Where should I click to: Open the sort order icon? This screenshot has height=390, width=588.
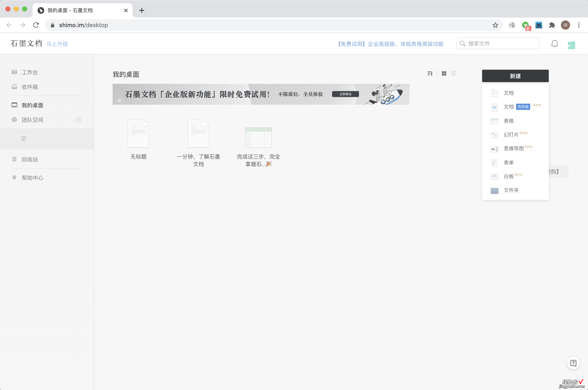pos(430,73)
